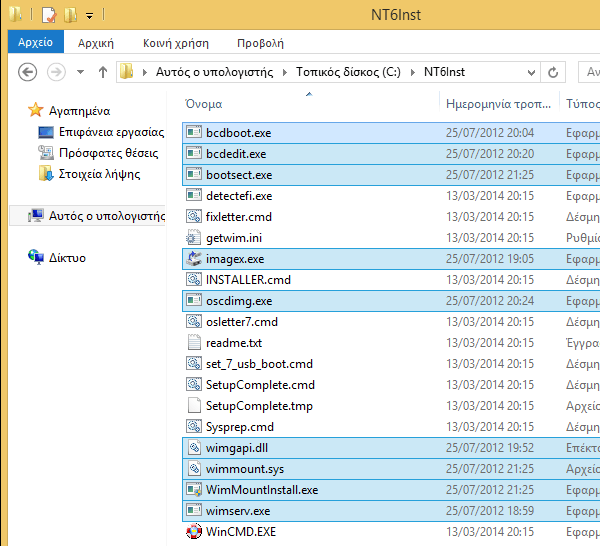This screenshot has height=546, width=600.
Task: Expand chevron after Τοπικός δίσκος (C:) breadcrumb
Action: tap(412, 72)
